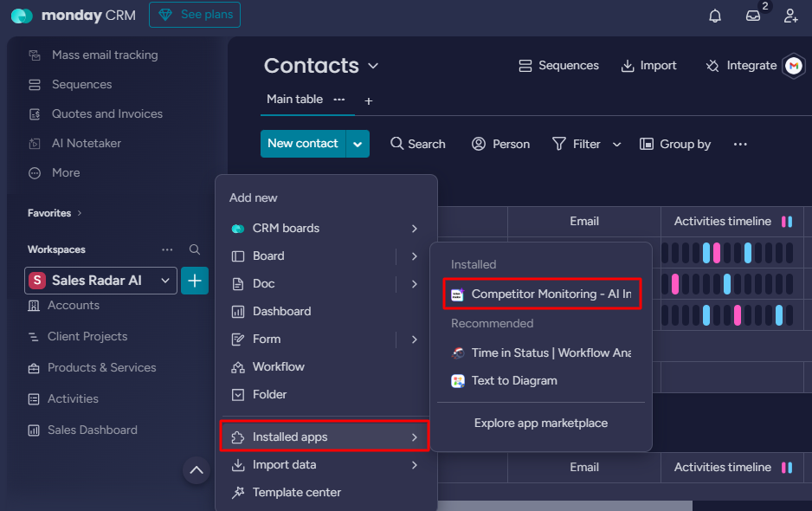Open the Contacts title dropdown
Image resolution: width=812 pixels, height=511 pixels.
373,67
